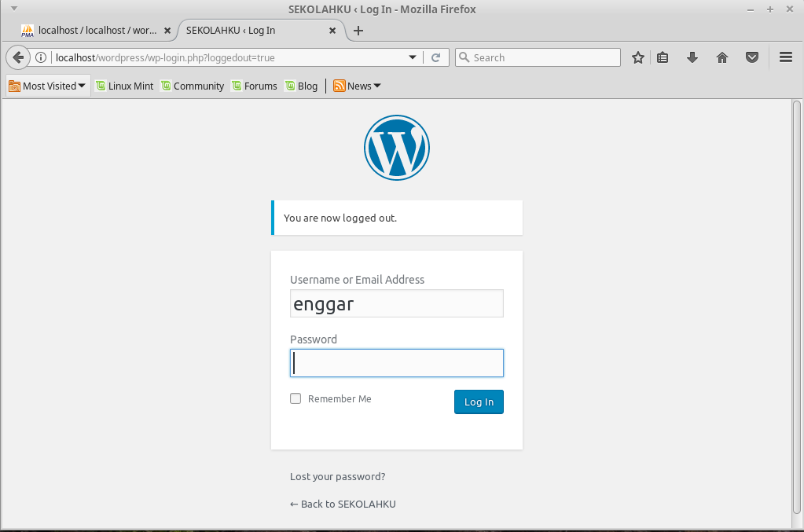Click the Lost your password link
The image size is (804, 532).
337,476
